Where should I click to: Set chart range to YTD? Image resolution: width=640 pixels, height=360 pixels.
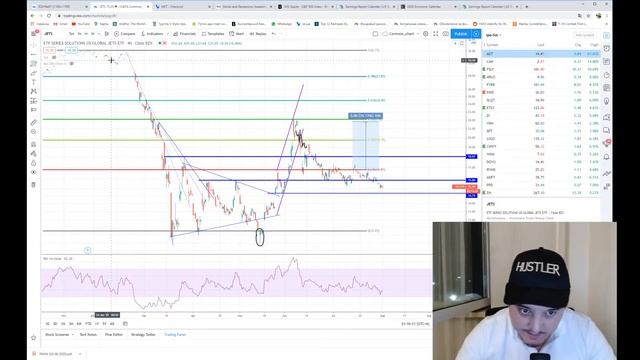88,324
